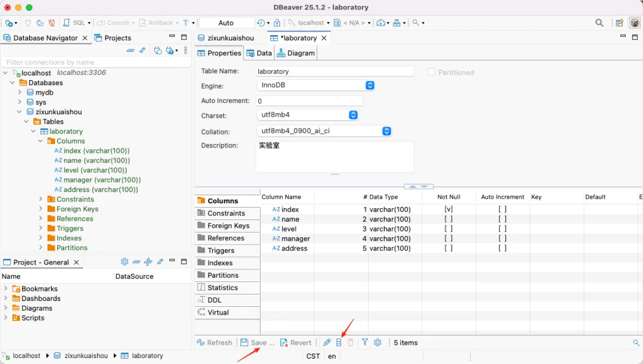Click the Disconnect red plug icon

click(52, 23)
